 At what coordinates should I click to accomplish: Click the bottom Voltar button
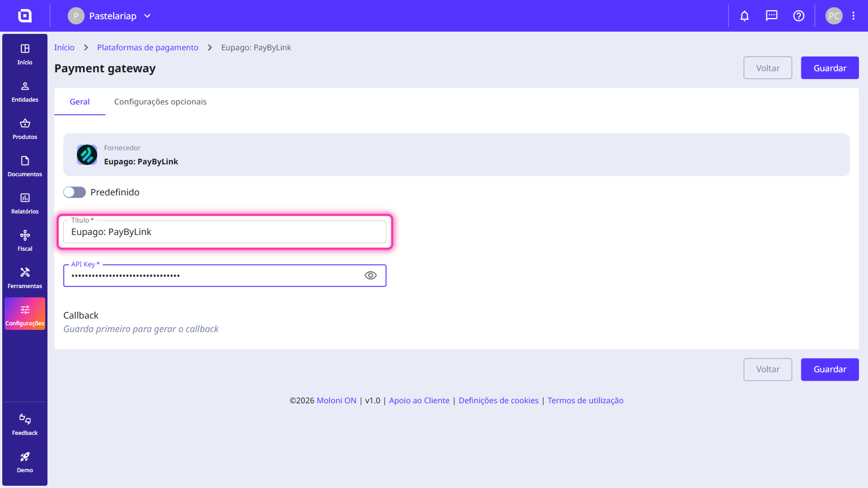tap(768, 369)
